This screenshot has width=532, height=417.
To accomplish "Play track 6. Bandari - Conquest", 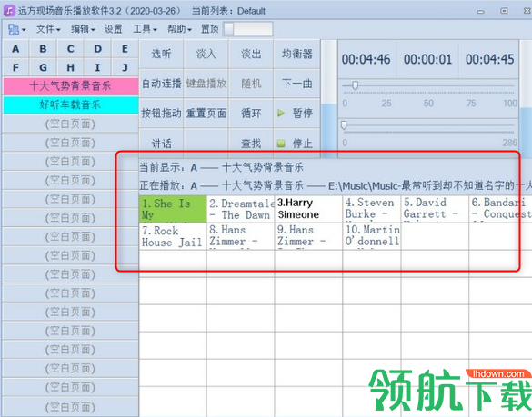I will coord(500,209).
